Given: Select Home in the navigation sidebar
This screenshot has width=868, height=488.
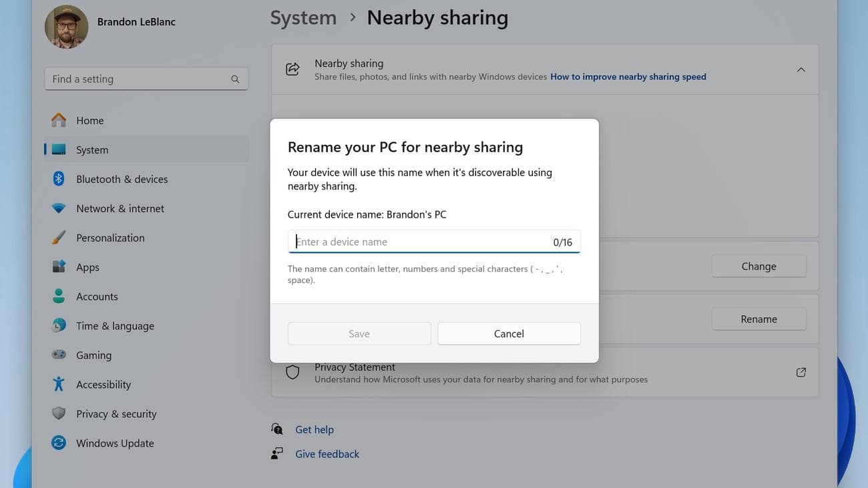Looking at the screenshot, I should pos(89,120).
